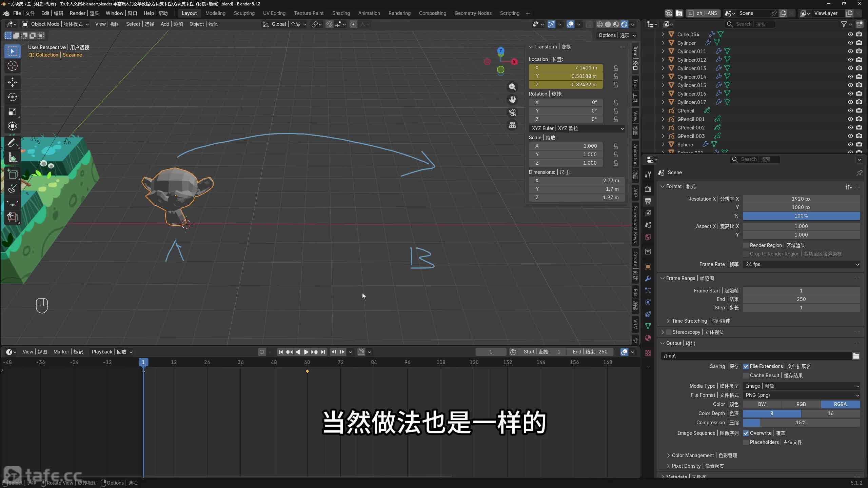Enable the Placeholders checkbox

tap(746, 442)
